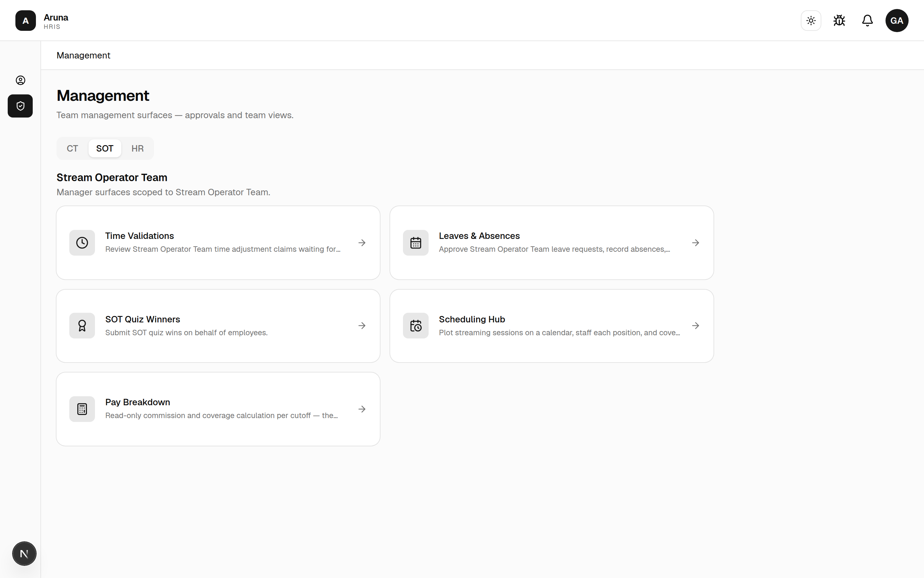Switch to the HR tab
Image resolution: width=924 pixels, height=578 pixels.
point(137,148)
